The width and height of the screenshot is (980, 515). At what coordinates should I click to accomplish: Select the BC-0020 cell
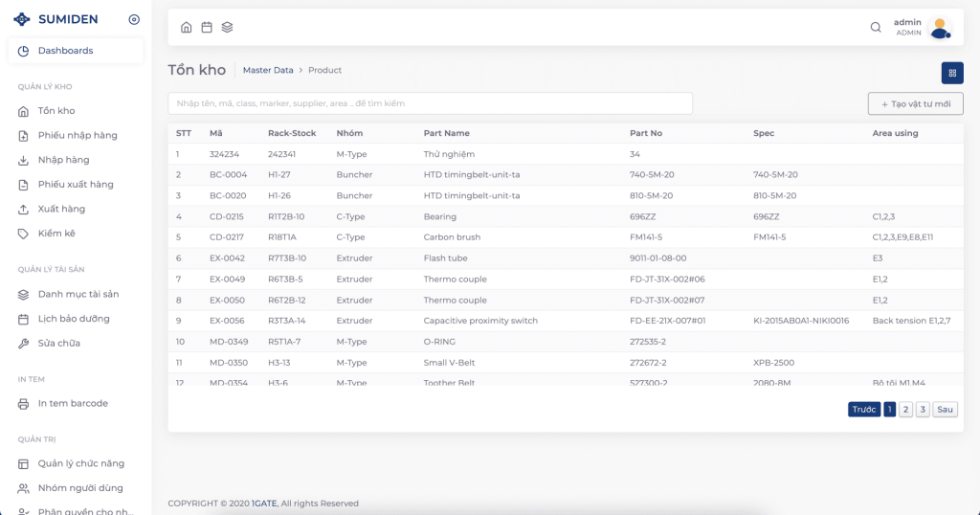point(228,195)
